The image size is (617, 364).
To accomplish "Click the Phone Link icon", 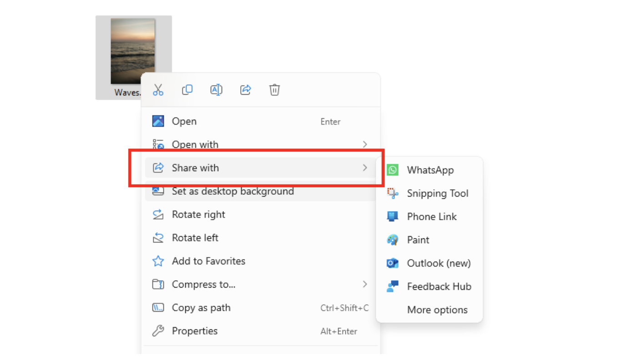I will click(392, 217).
